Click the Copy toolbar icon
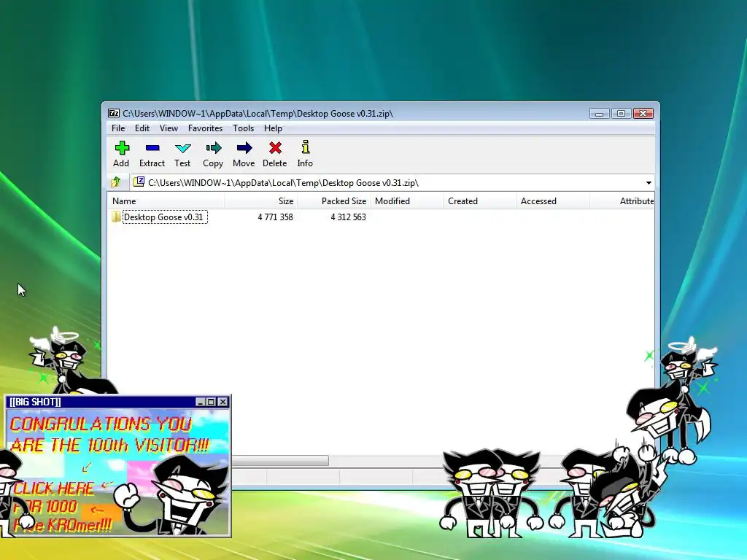The width and height of the screenshot is (747, 560). pyautogui.click(x=214, y=148)
